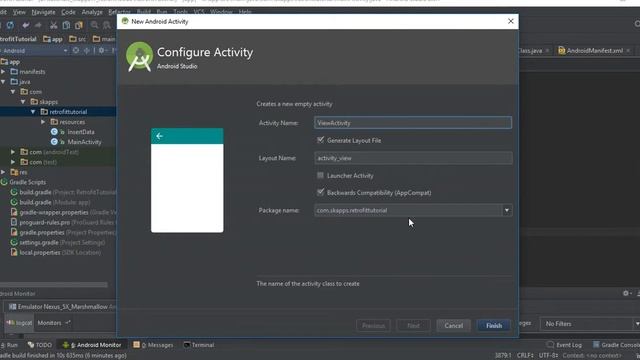Click the Redo arrow in toolbar
640x360 pixels.
pos(38,25)
